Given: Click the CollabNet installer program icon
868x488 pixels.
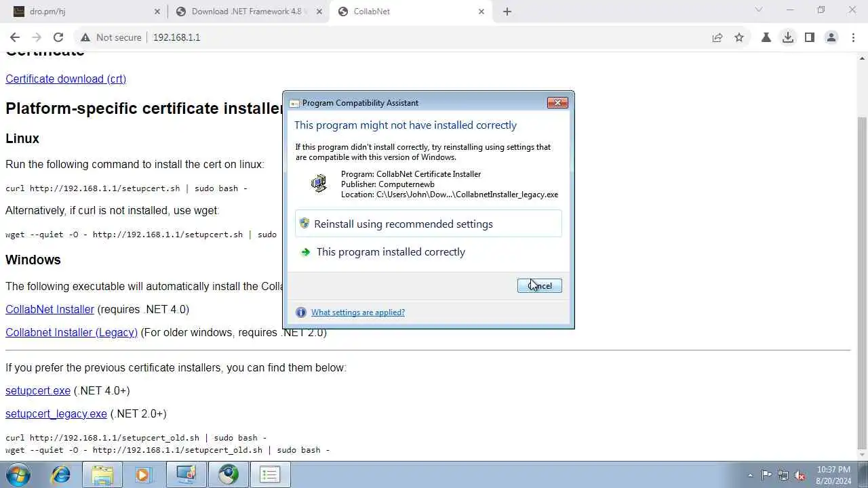Looking at the screenshot, I should pos(319,183).
